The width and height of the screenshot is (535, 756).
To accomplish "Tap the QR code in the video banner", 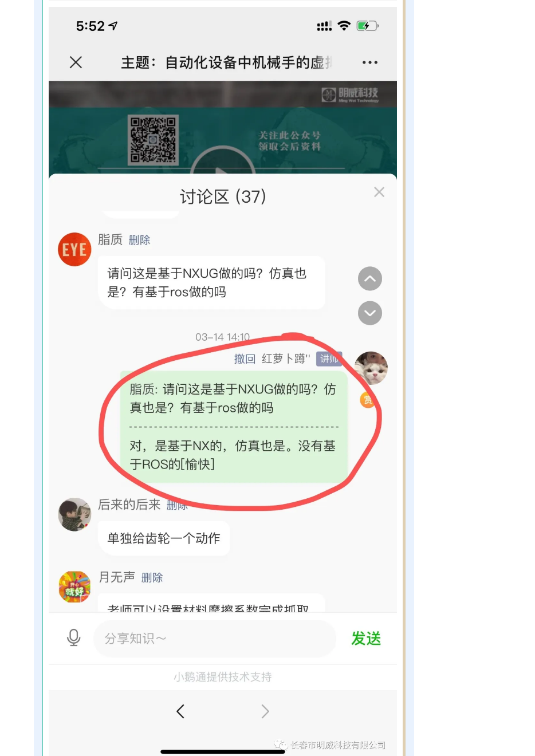I will (153, 140).
